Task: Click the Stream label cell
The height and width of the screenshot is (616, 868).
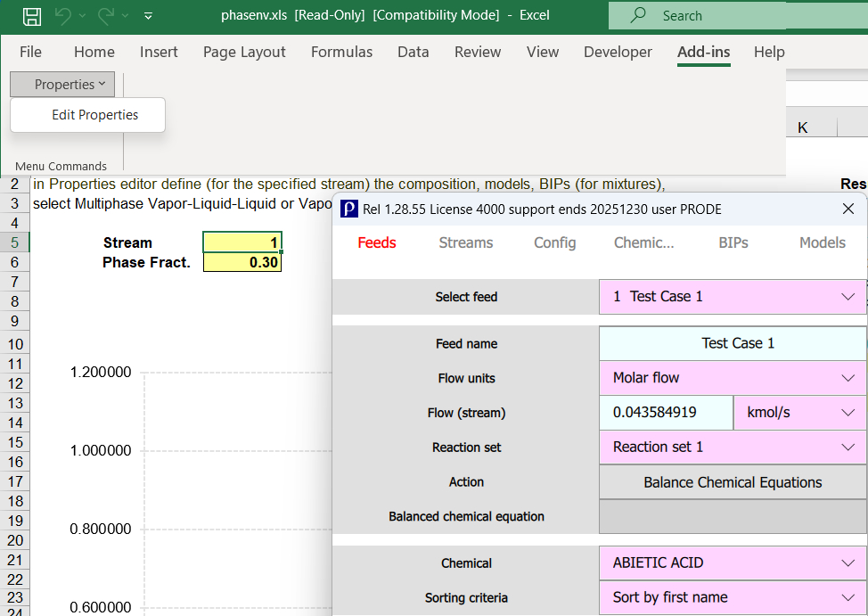Action: 127,242
